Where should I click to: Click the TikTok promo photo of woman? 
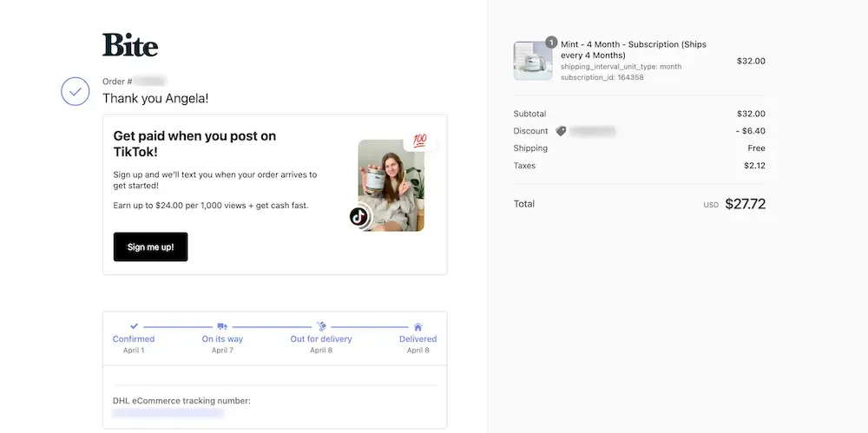391,185
